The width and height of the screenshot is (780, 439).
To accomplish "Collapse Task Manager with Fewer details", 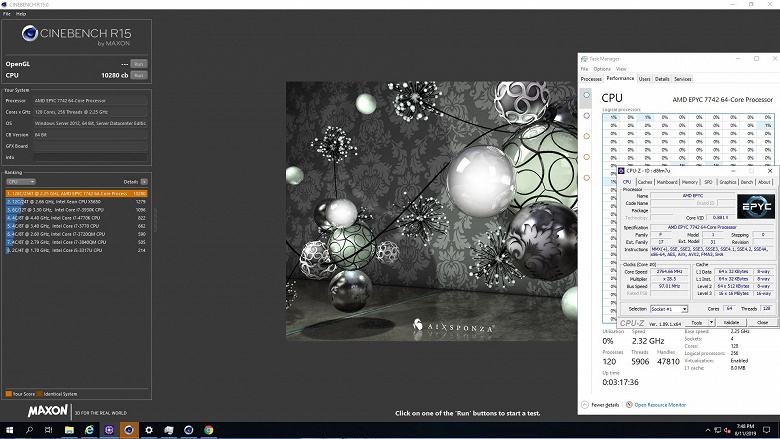I will pos(603,405).
